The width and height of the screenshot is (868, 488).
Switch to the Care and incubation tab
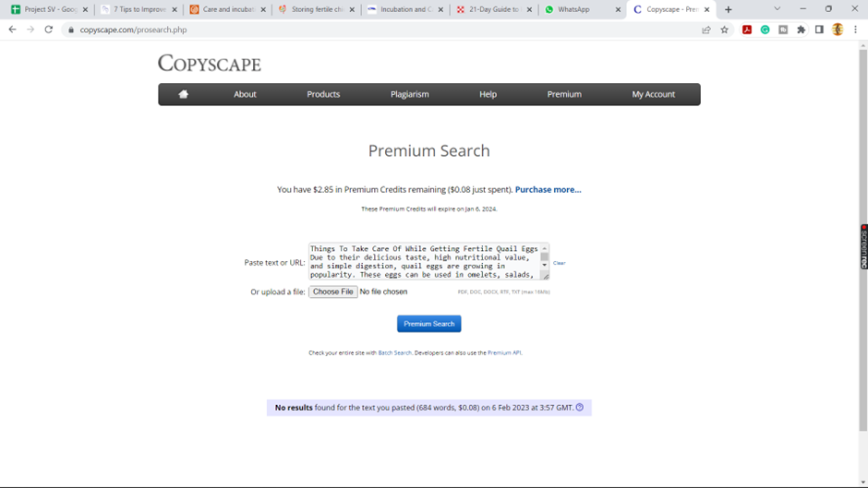point(226,9)
